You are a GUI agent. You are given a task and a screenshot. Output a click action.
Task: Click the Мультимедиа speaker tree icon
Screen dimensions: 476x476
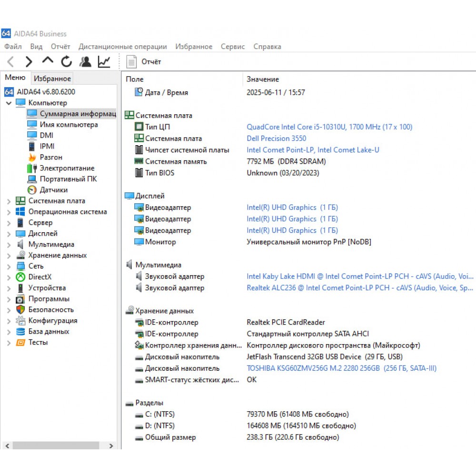coord(20,244)
